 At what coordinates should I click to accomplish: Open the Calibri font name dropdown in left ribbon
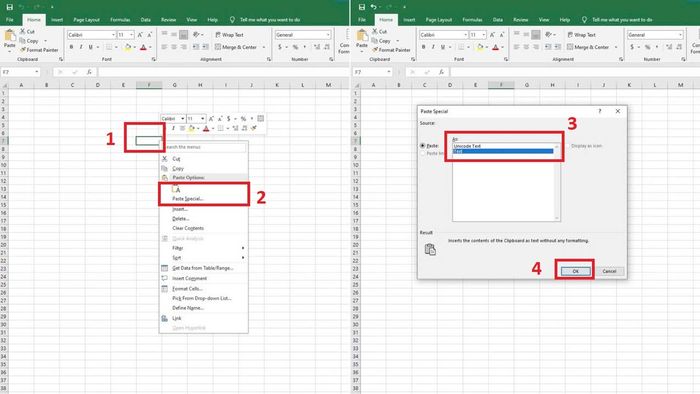tap(113, 35)
